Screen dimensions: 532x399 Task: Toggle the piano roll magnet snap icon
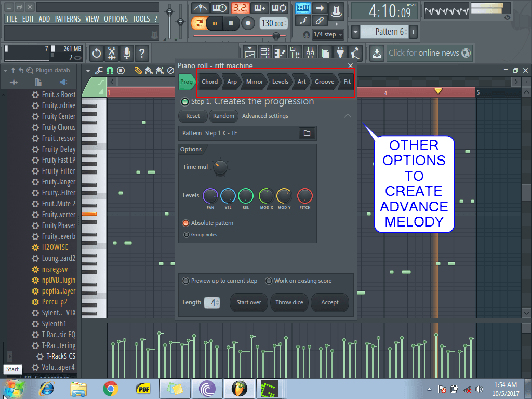point(110,71)
